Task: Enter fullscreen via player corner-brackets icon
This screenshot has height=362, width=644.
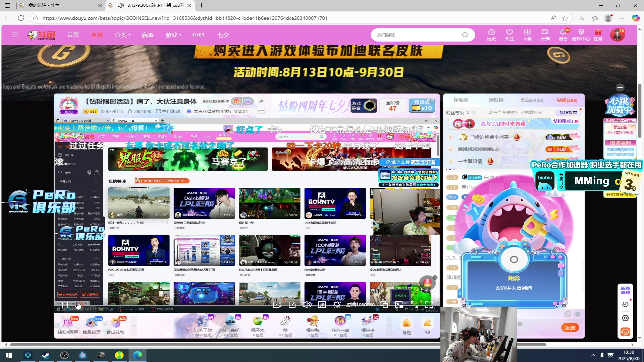Action: click(429, 305)
